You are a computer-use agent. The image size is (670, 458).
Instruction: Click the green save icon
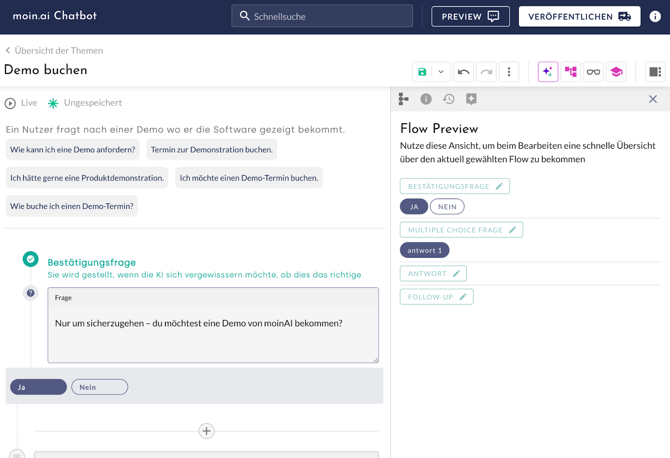[422, 72]
